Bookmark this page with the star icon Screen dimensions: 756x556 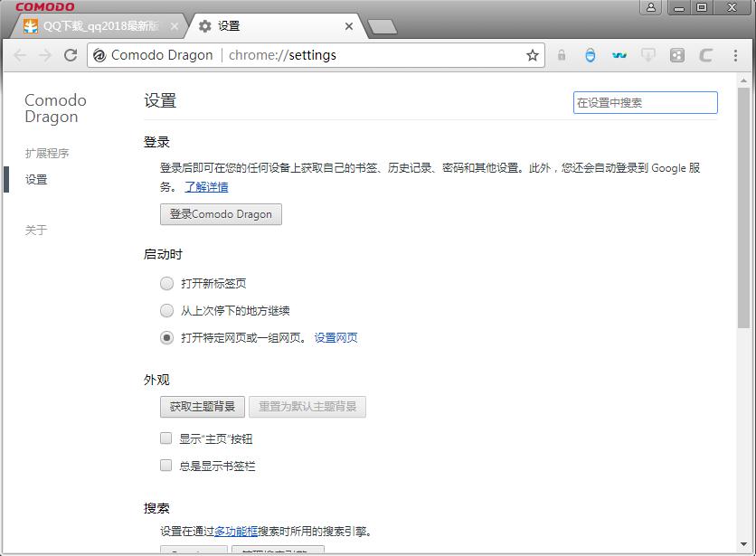pyautogui.click(x=533, y=55)
